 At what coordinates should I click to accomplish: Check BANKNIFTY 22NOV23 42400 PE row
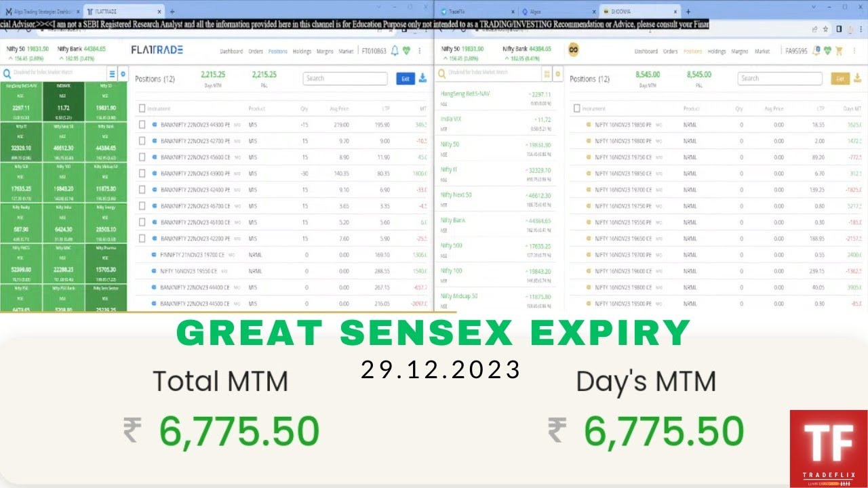(x=142, y=190)
